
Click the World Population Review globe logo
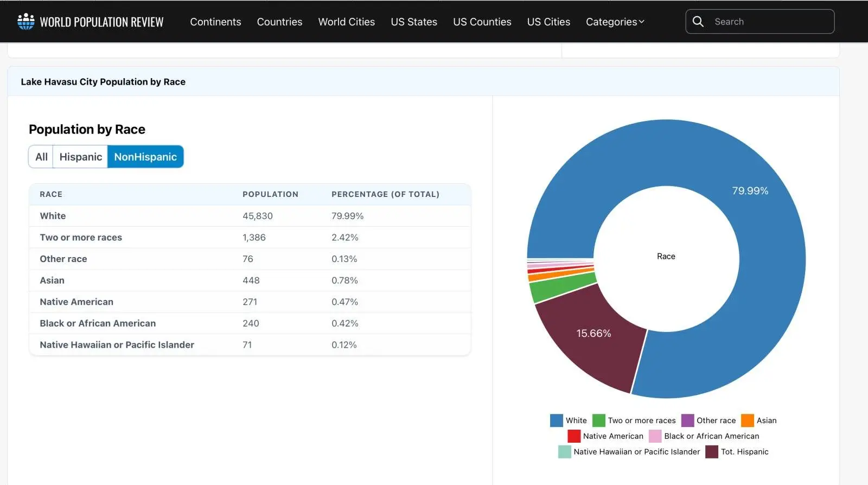(x=25, y=22)
